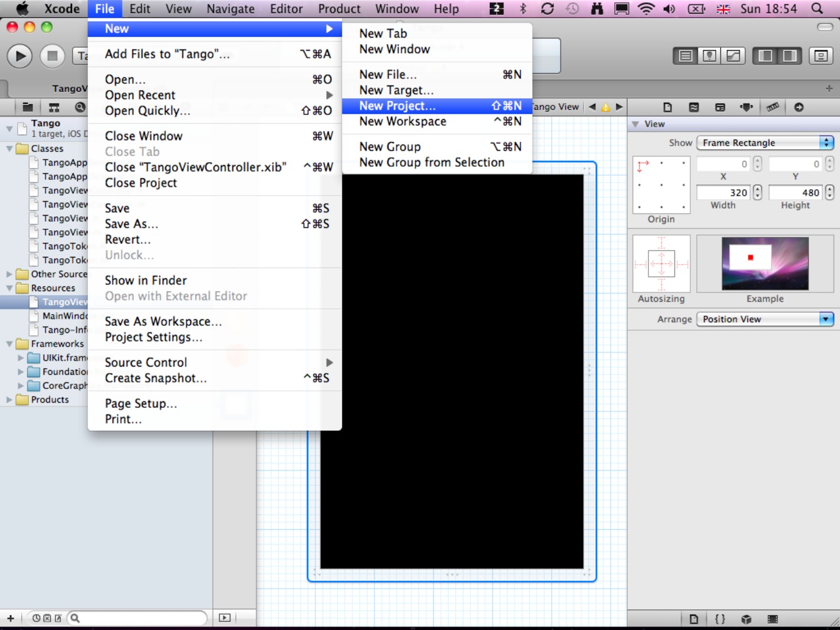840x630 pixels.
Task: Click the add (+) button in navigator footer
Action: (x=11, y=618)
